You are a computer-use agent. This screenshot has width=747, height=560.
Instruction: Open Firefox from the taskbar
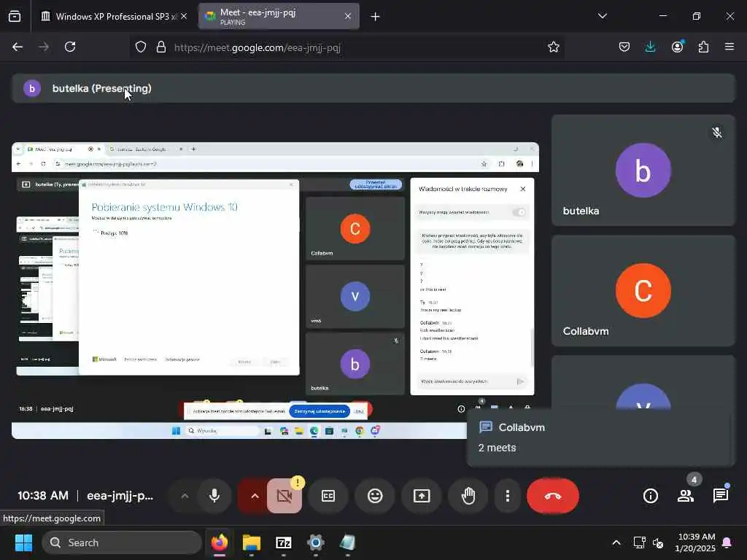click(220, 542)
